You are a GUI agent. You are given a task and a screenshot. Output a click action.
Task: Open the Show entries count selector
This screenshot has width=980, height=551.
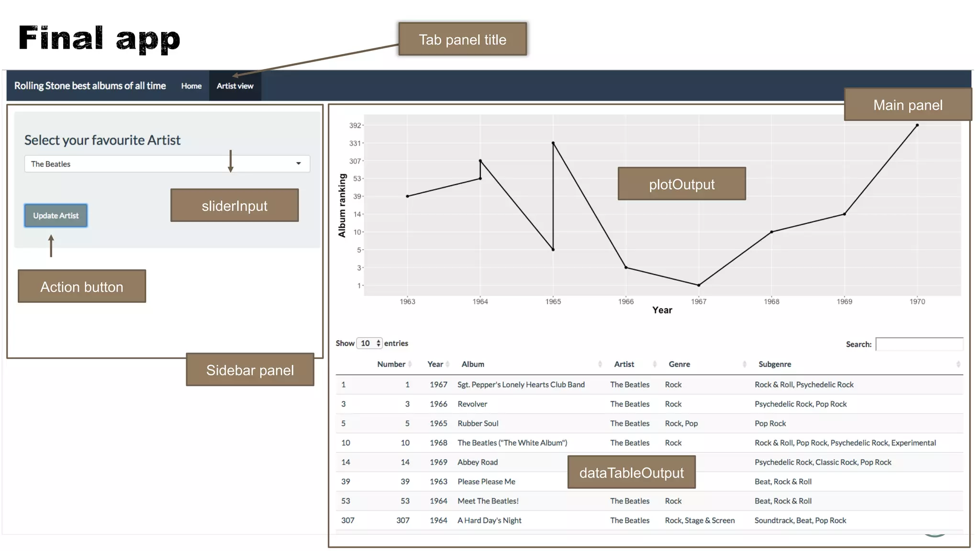pyautogui.click(x=369, y=343)
